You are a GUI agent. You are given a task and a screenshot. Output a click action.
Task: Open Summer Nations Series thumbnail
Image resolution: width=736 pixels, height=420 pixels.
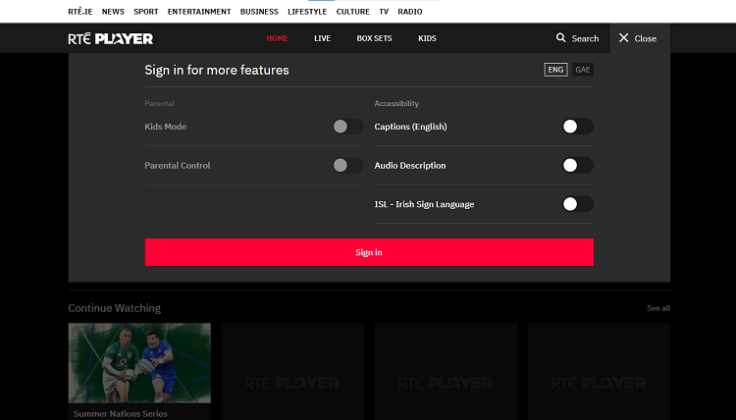click(139, 363)
